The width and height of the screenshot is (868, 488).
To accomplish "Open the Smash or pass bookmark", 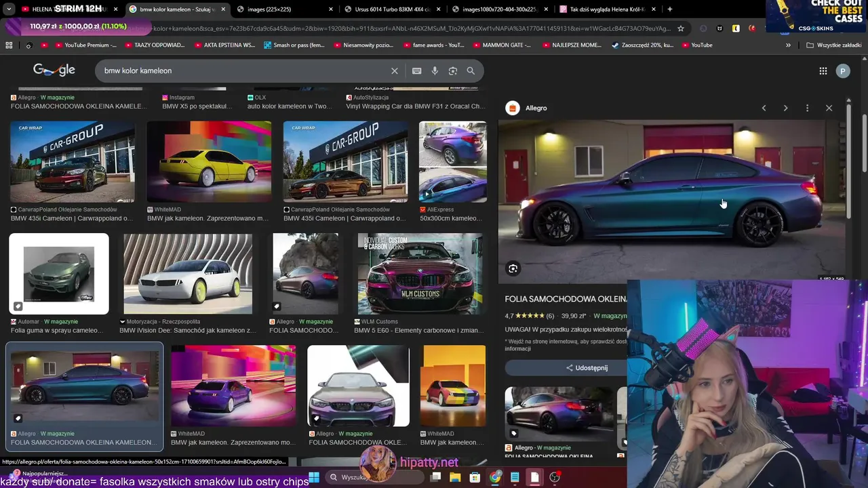I will pos(294,45).
